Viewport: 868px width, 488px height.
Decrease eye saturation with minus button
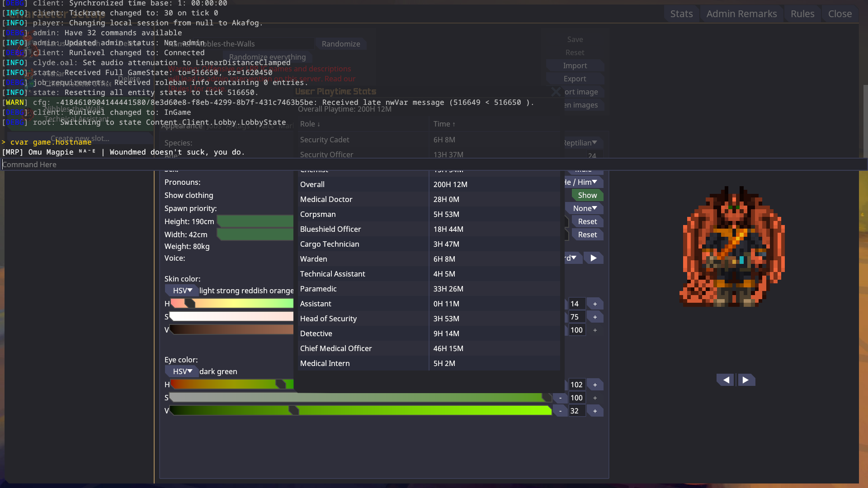560,398
